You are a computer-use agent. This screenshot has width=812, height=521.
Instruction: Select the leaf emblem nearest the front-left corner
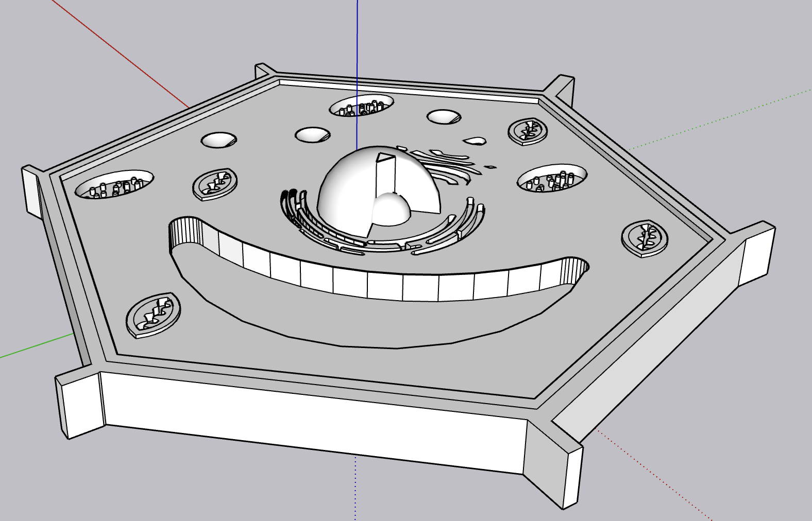click(153, 315)
